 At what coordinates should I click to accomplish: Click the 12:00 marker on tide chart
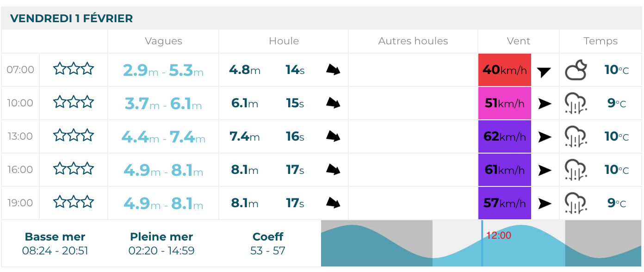pyautogui.click(x=498, y=235)
